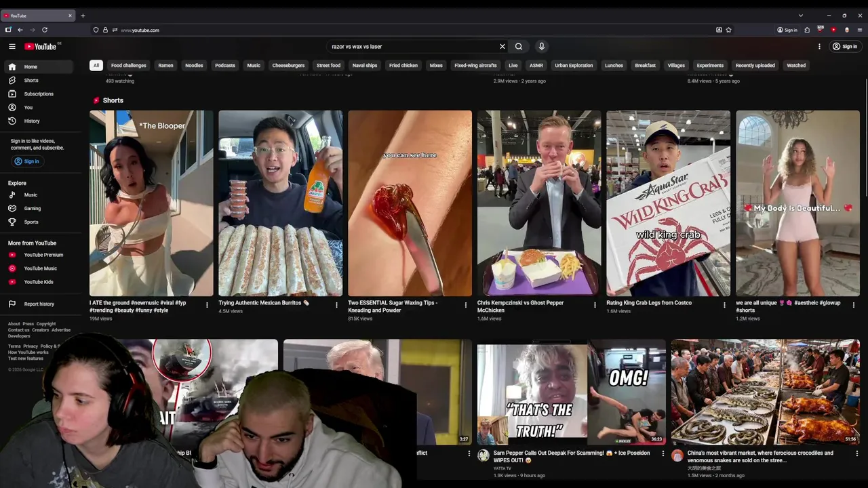Select the Food challenges chip

click(x=129, y=66)
